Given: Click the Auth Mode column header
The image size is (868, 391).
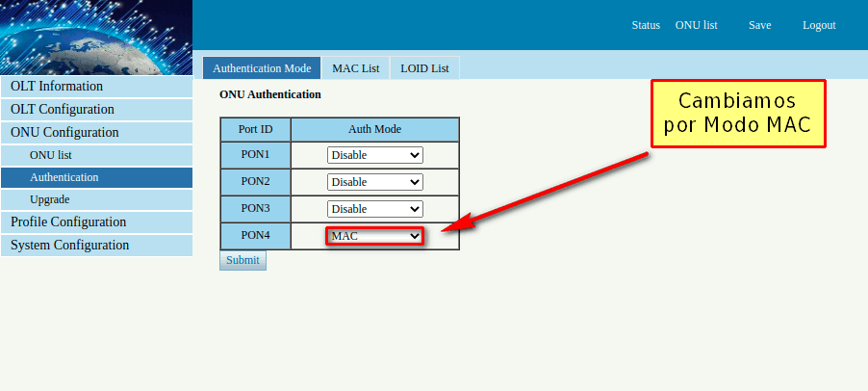Looking at the screenshot, I should 374,130.
